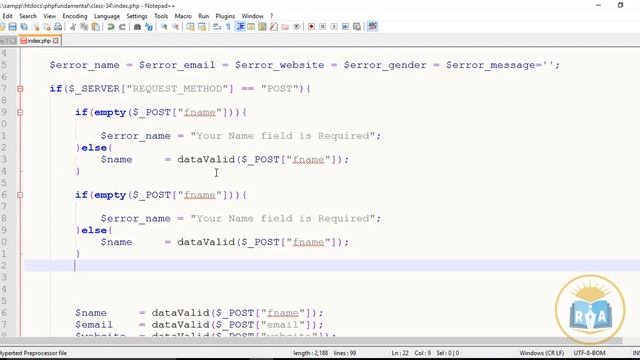The width and height of the screenshot is (640, 360).
Task: Open the Run menu
Action: [x=203, y=16]
